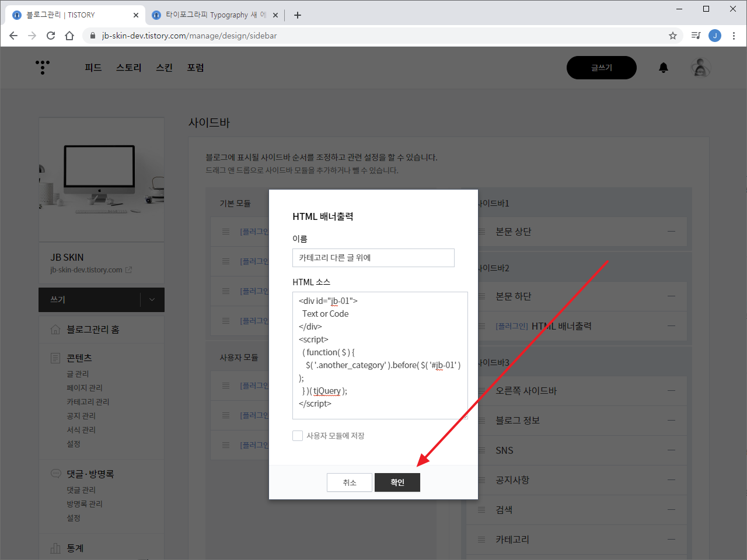The height and width of the screenshot is (560, 747).
Task: Expand the 쓰기 dropdown arrow
Action: click(x=152, y=300)
